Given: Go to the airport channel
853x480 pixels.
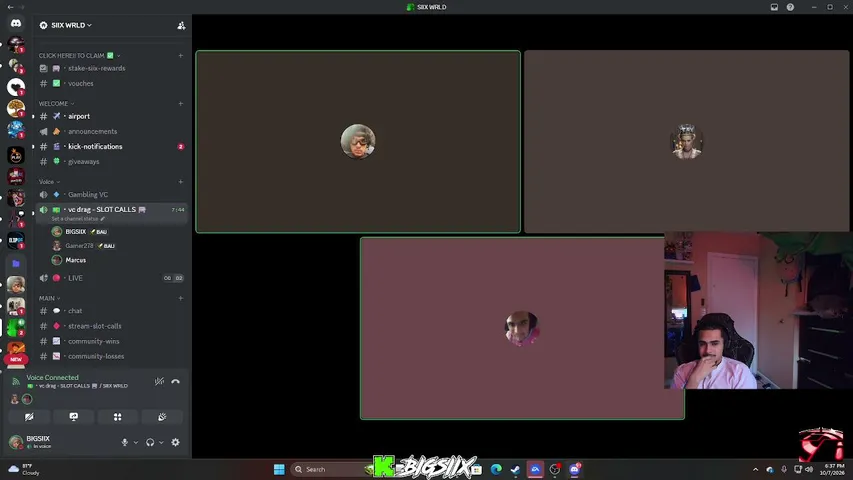Looking at the screenshot, I should point(112,116).
